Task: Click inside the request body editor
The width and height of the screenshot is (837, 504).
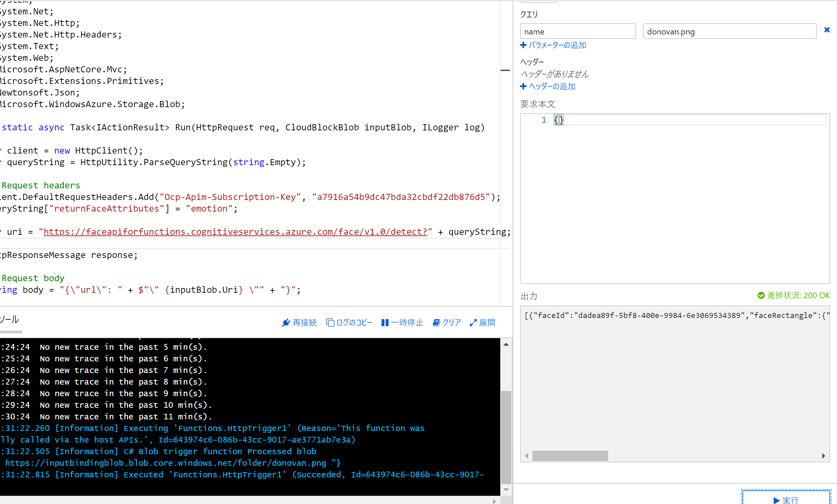Action: tap(674, 198)
